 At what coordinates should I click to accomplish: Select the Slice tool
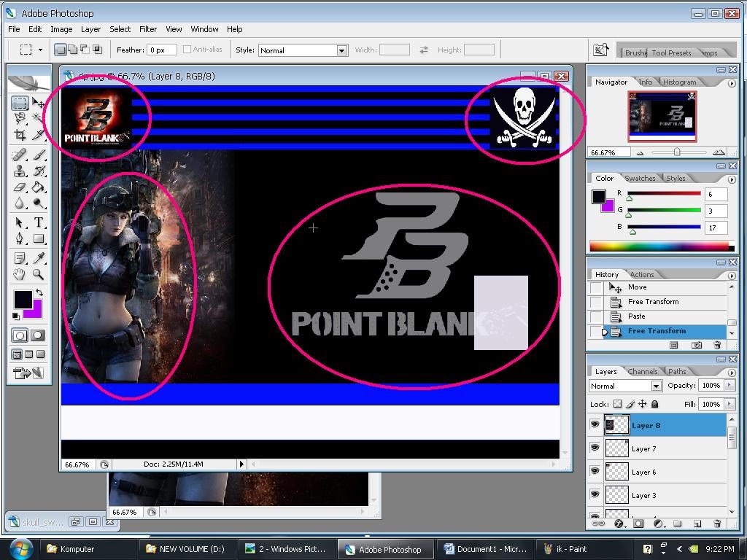tap(38, 134)
